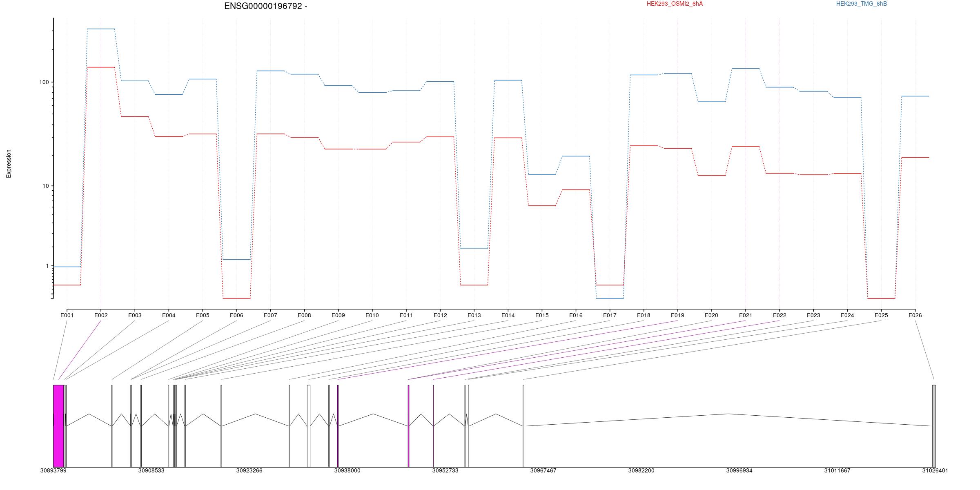Click exon label E002
This screenshot has height=490, width=980.
pos(101,315)
